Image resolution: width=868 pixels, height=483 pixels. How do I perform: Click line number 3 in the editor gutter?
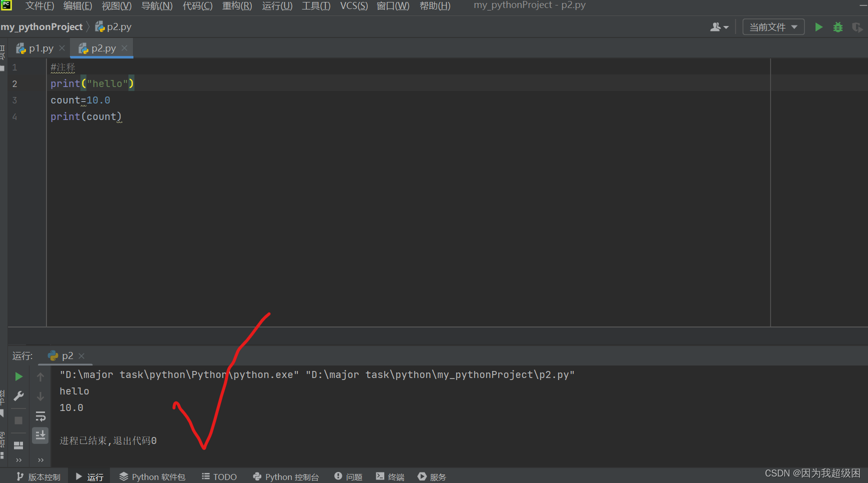(14, 100)
